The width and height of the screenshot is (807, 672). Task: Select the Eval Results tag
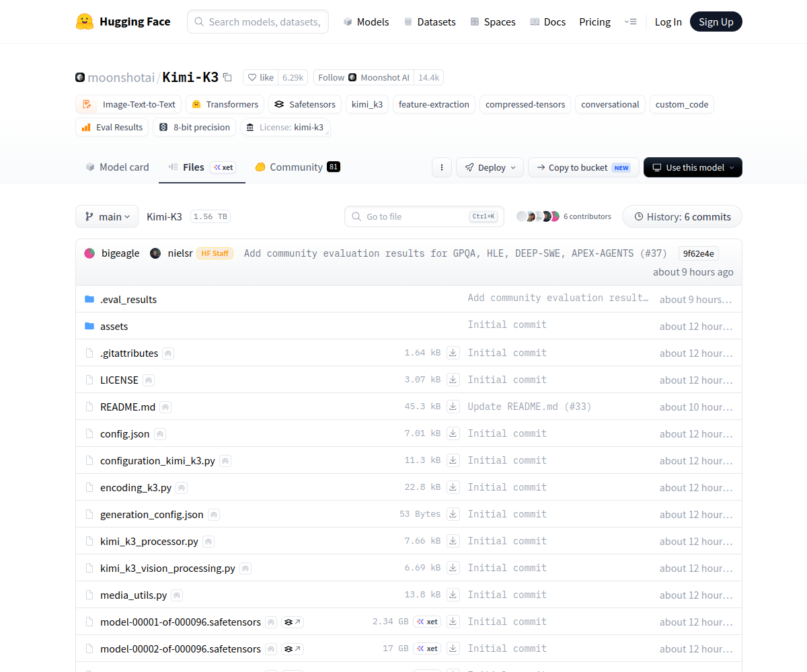click(112, 127)
